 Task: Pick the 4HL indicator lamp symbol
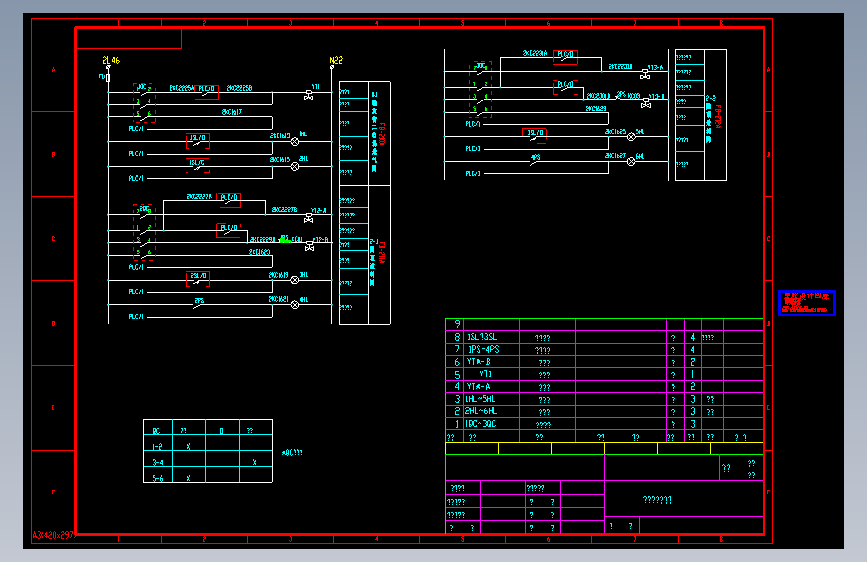click(295, 305)
